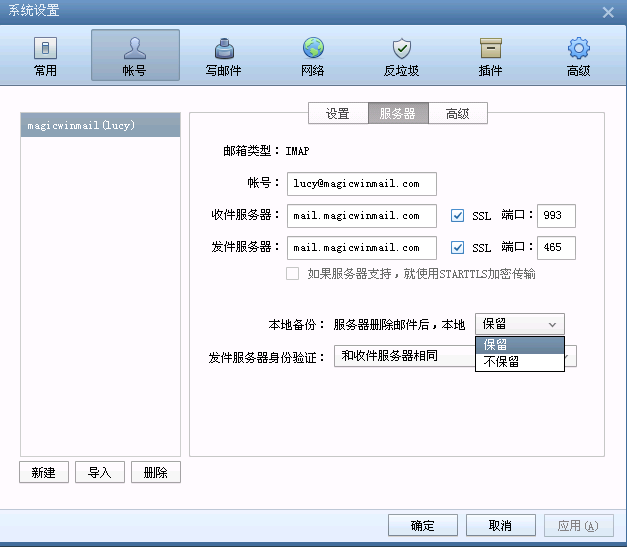Choose 不保留 from the dropdown list
This screenshot has height=547, width=627.
[x=519, y=362]
